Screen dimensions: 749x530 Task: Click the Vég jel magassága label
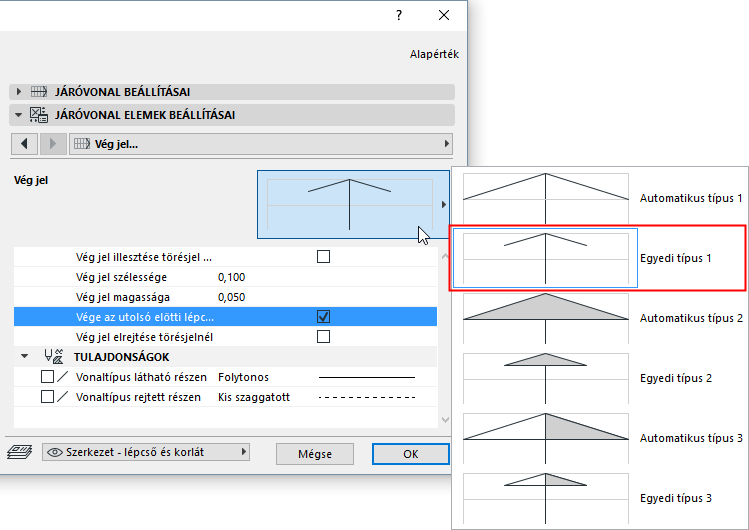pos(123,297)
